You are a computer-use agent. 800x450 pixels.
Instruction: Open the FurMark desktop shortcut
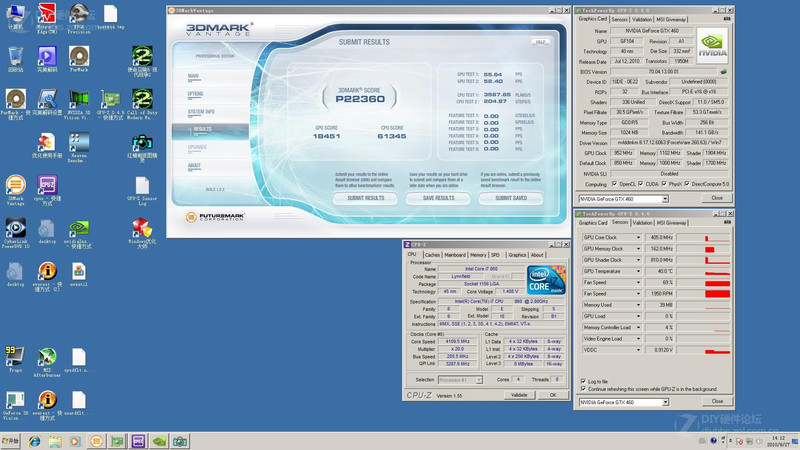point(79,57)
